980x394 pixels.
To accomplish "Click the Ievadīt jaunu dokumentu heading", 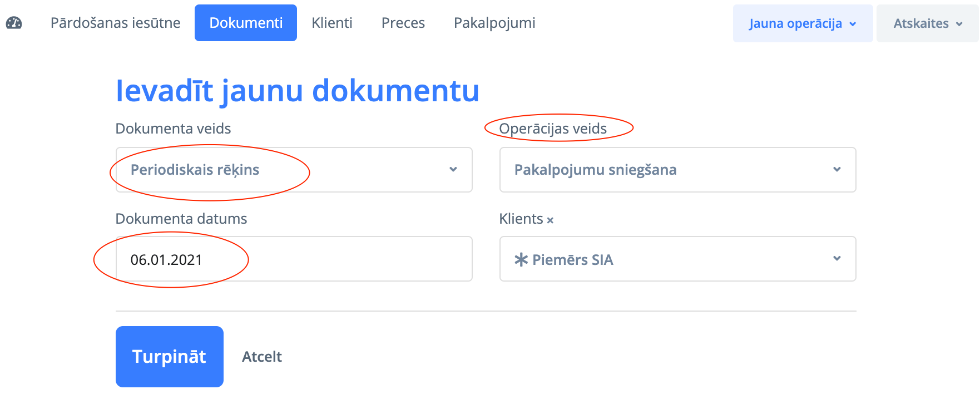I will [x=297, y=91].
